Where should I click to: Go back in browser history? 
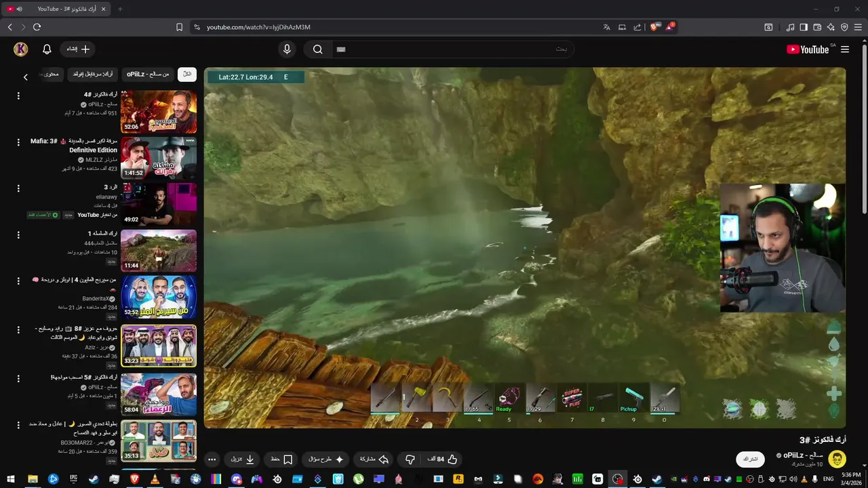tap(9, 27)
